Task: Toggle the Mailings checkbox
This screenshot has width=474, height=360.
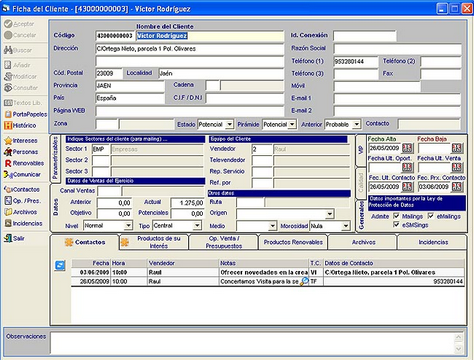Action: (x=396, y=216)
